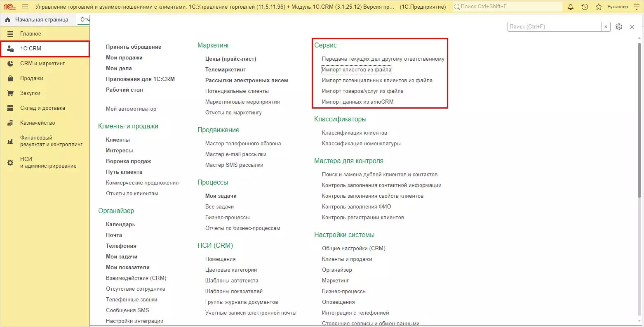Screen dimensions: 644x327
Task: Open Рабочий стол link
Action: pos(125,90)
